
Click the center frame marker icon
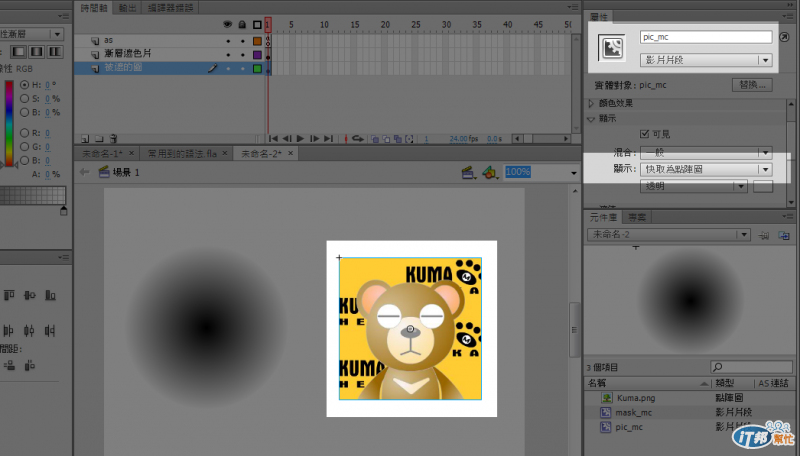click(x=346, y=139)
